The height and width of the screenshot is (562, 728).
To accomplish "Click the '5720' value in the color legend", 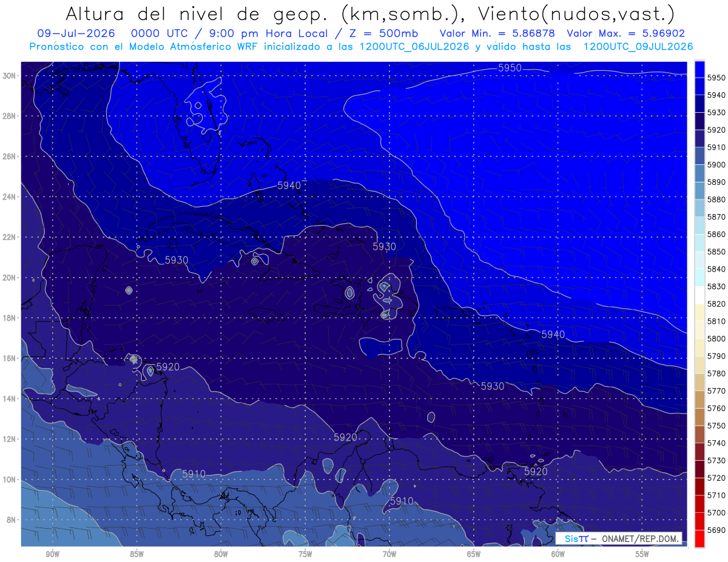I will [716, 477].
